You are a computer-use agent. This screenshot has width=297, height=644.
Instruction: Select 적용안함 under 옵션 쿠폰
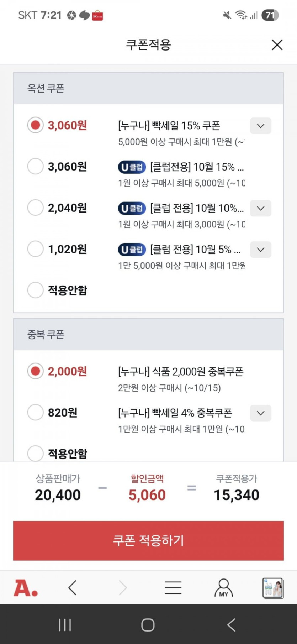(x=35, y=290)
